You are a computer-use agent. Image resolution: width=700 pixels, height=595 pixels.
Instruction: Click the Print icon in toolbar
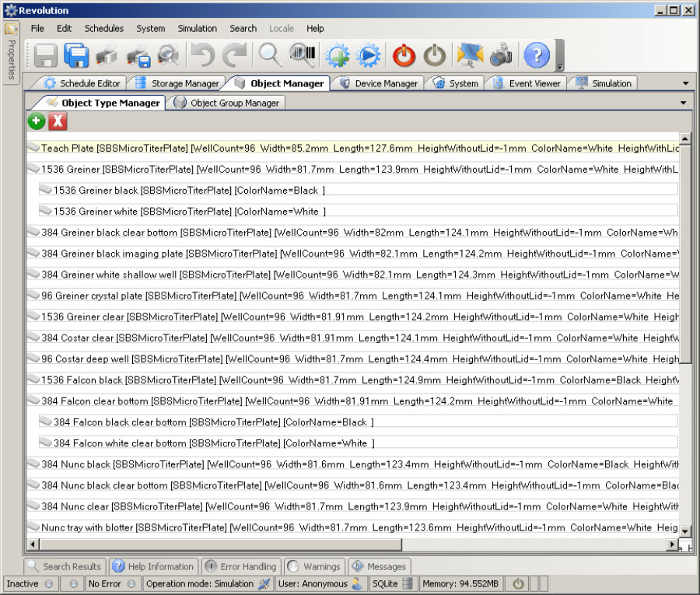click(x=107, y=55)
